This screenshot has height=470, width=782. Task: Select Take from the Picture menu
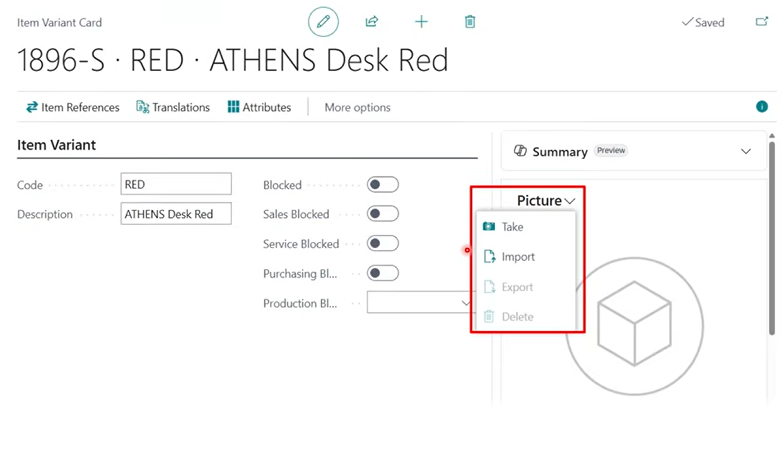pyautogui.click(x=512, y=227)
